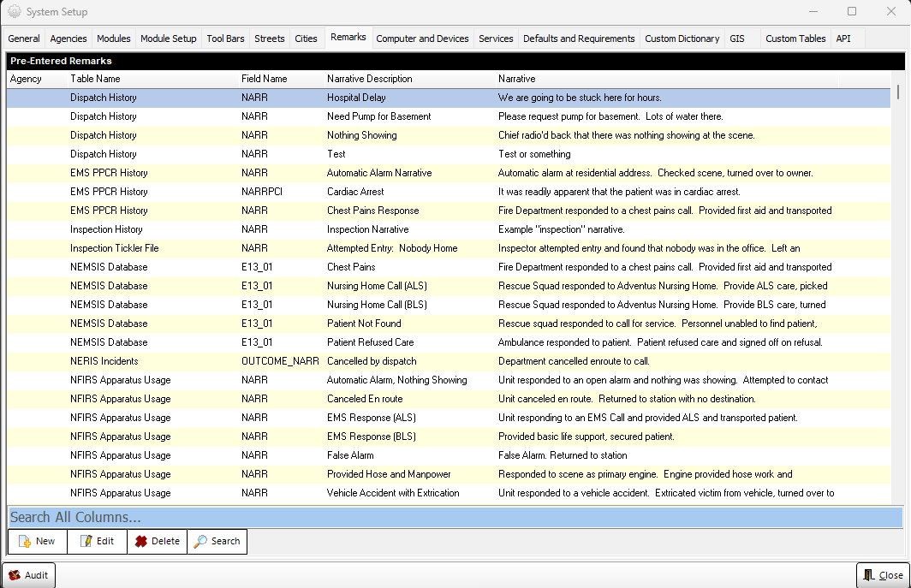Select the Patient Refused Care row
Image resolution: width=911 pixels, height=588 pixels.
449,342
